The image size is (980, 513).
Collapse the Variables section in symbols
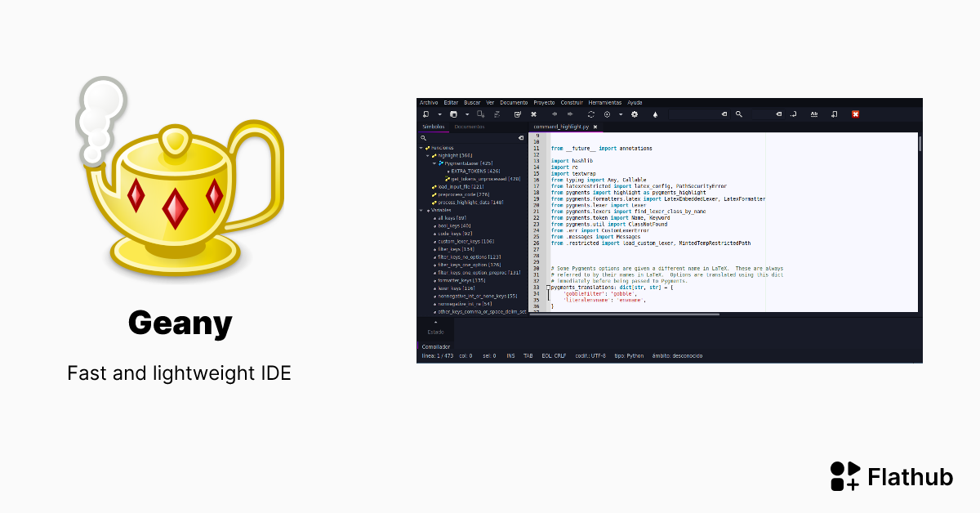coord(421,209)
